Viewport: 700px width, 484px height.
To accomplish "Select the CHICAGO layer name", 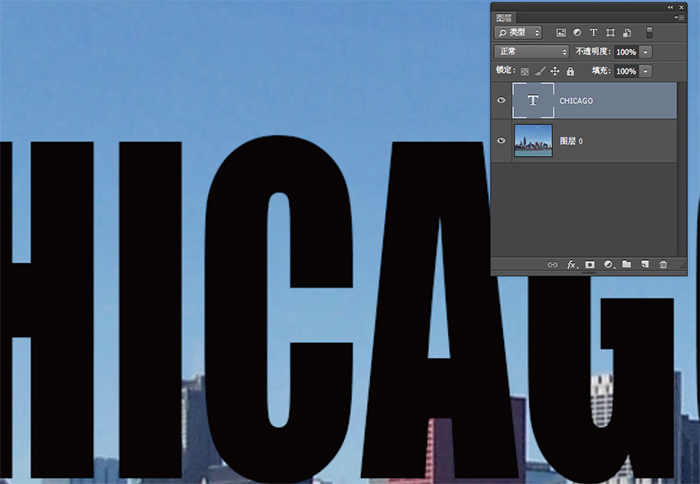I will pos(576,101).
